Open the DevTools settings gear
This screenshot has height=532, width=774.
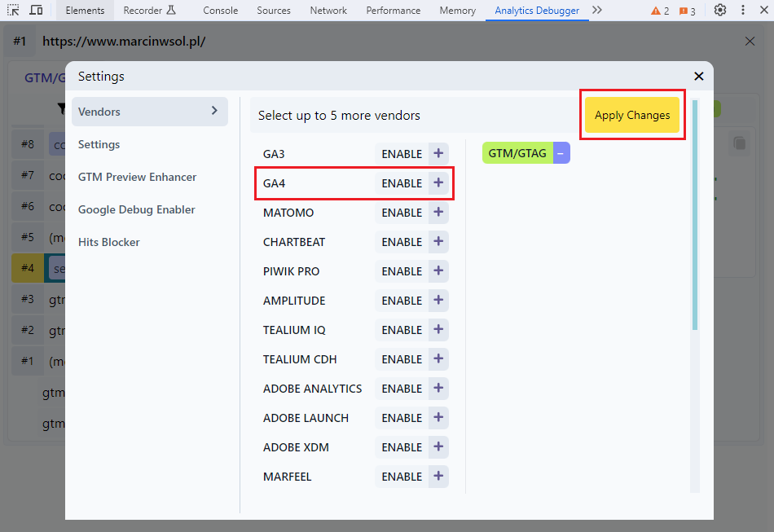click(x=720, y=10)
